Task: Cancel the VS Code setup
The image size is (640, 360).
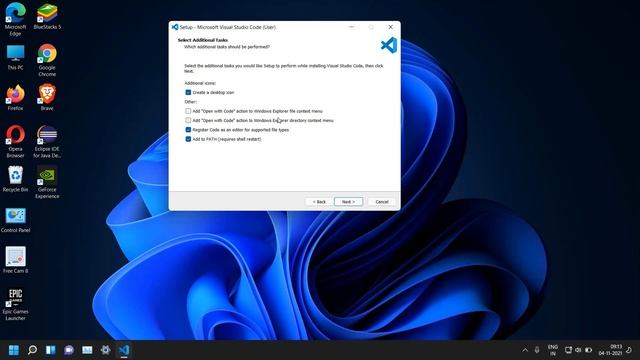Action: coord(382,202)
